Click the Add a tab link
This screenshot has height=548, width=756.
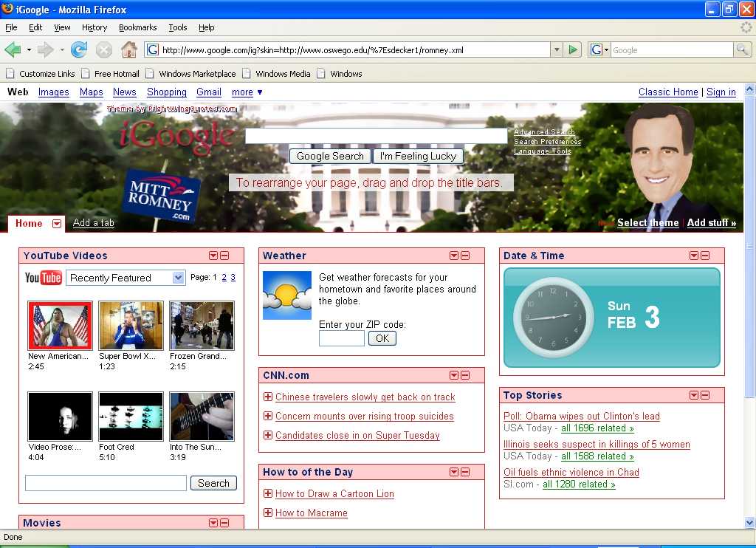pos(94,223)
